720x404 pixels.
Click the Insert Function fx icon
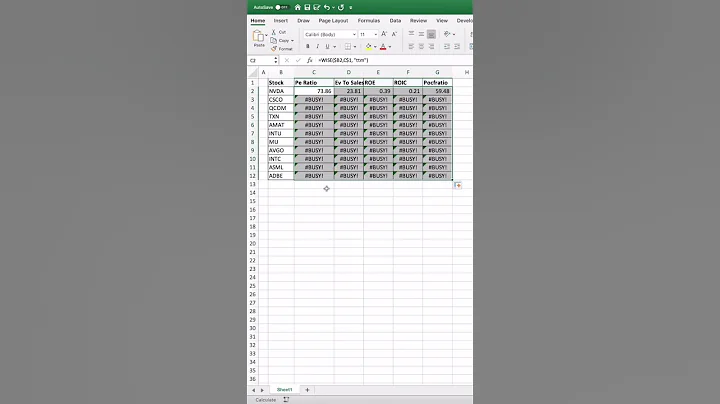point(309,60)
